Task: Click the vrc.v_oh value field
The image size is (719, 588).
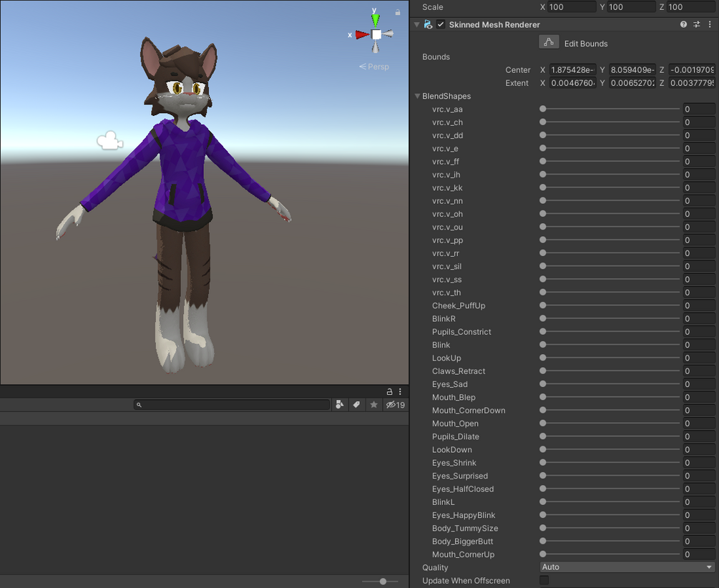Action: tap(699, 214)
